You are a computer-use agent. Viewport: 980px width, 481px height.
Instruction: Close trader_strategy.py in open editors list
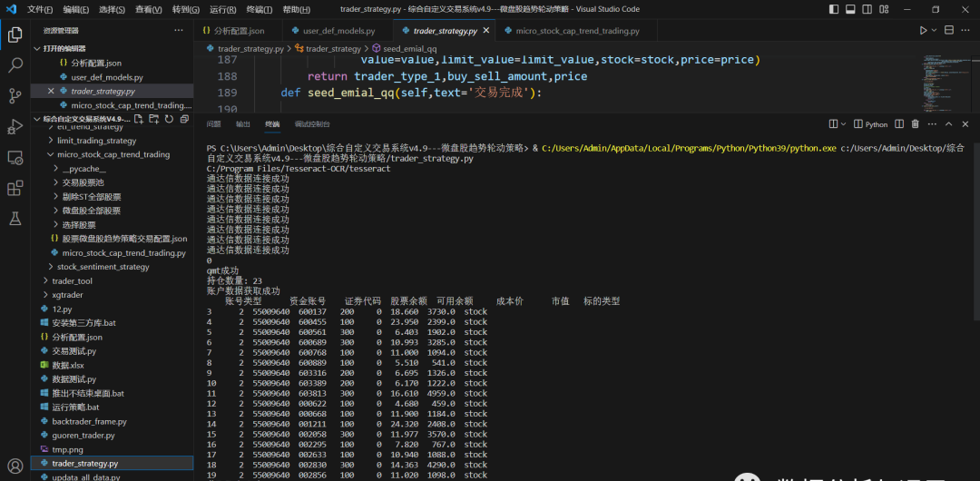pyautogui.click(x=51, y=92)
